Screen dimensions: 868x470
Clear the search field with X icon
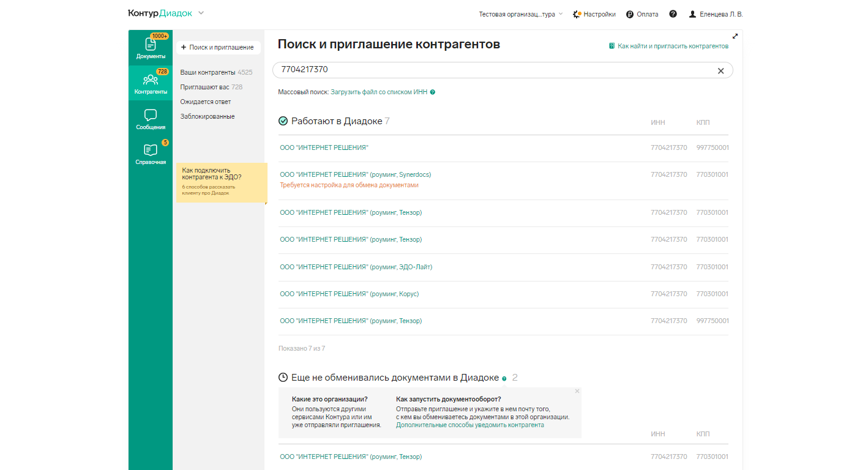720,71
